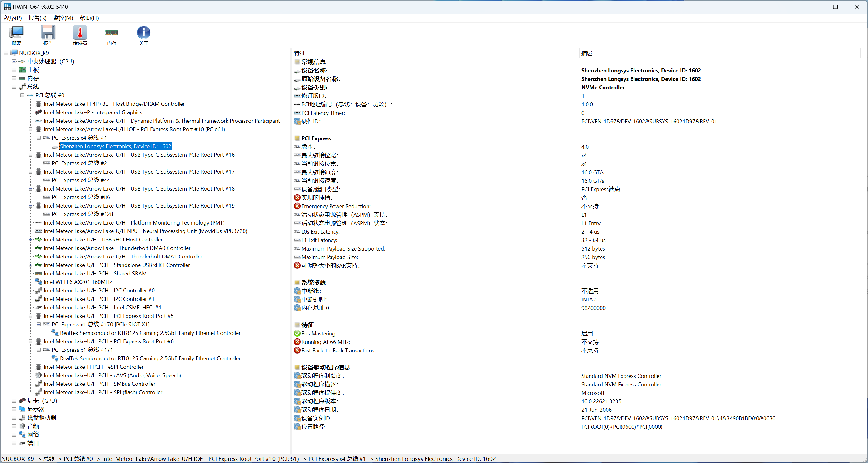This screenshot has height=463, width=868.
Task: Expand the 磁盘驱动器 drives node
Action: point(14,418)
